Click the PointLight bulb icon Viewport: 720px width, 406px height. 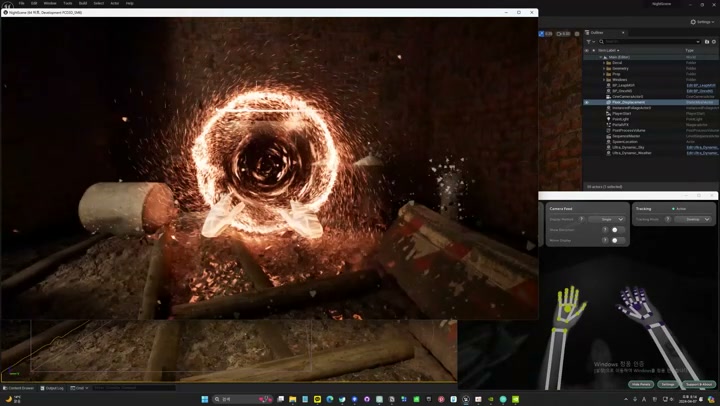[609, 119]
